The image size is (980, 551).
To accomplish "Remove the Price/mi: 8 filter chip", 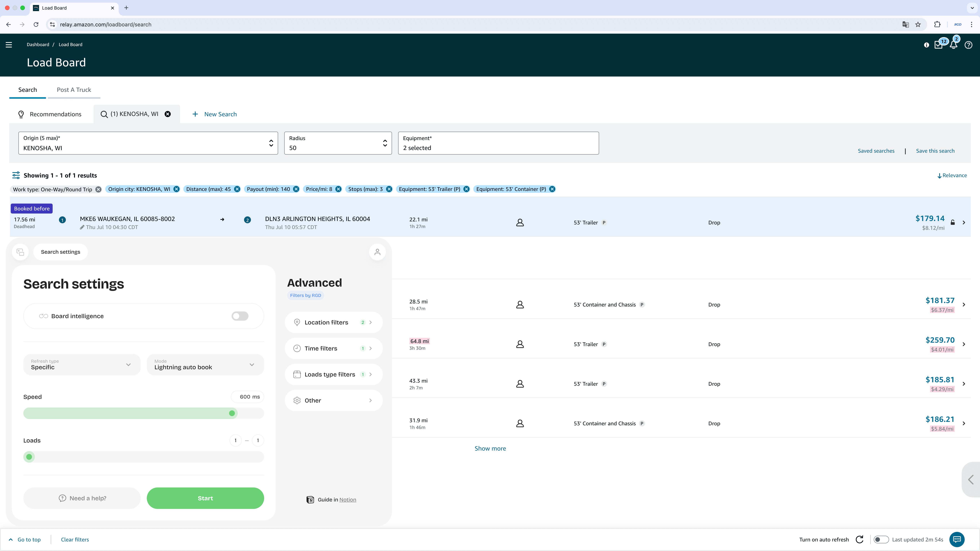I will 338,189.
